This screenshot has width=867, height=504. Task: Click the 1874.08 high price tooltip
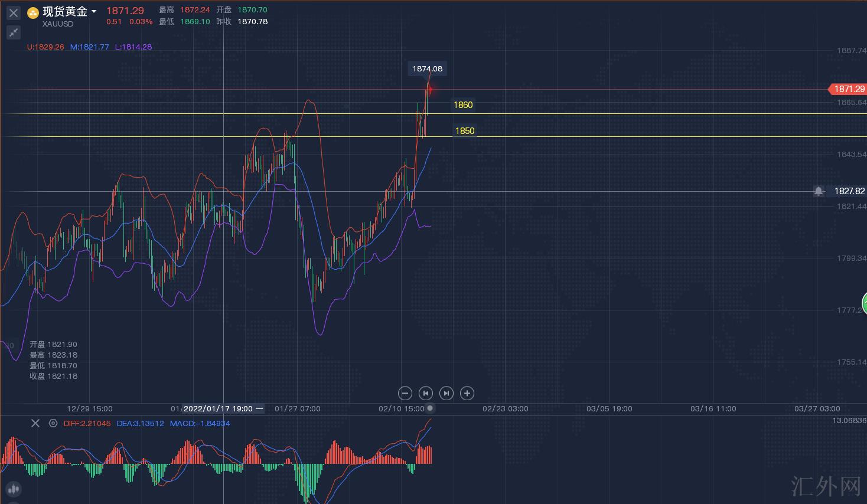pyautogui.click(x=427, y=69)
